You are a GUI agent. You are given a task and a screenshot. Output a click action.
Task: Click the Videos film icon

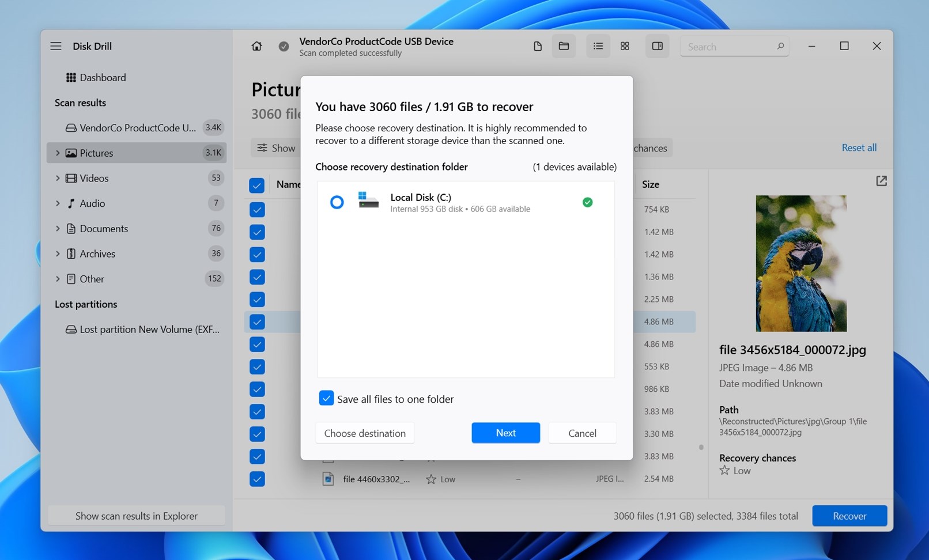(x=71, y=178)
